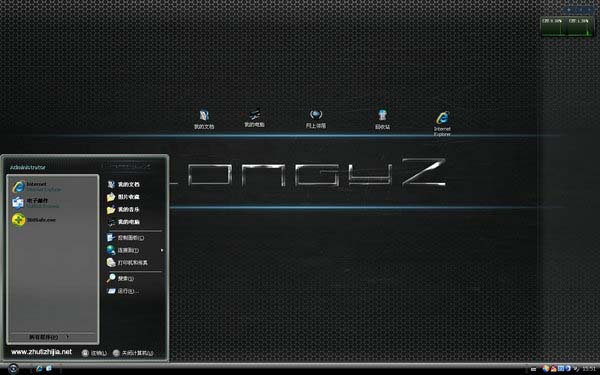Open the My Documents desktop icon
This screenshot has height=375, width=600.
(x=204, y=119)
